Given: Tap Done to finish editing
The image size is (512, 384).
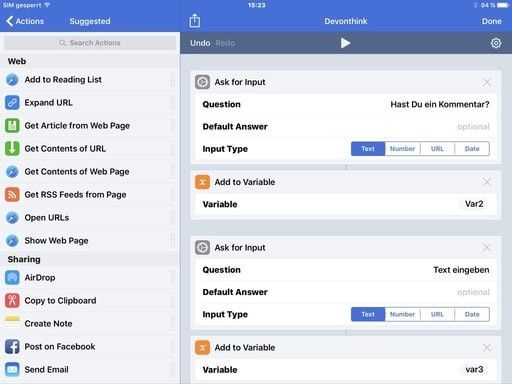Looking at the screenshot, I should (491, 21).
